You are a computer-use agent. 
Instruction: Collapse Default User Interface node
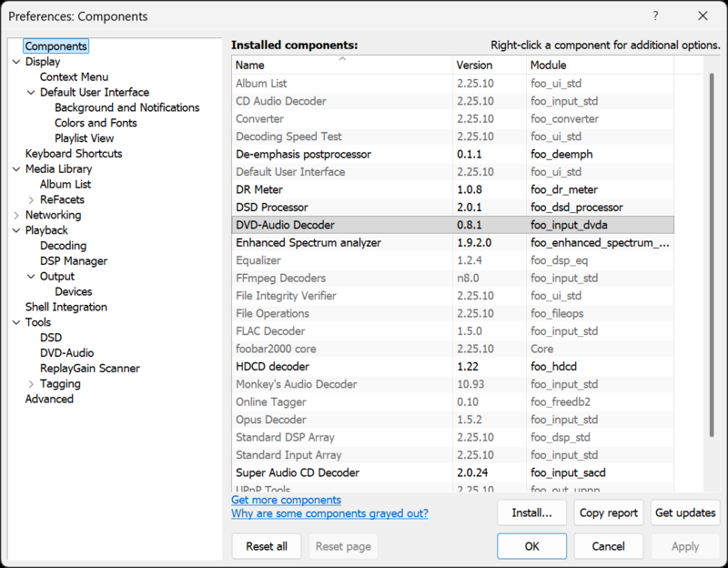(31, 93)
